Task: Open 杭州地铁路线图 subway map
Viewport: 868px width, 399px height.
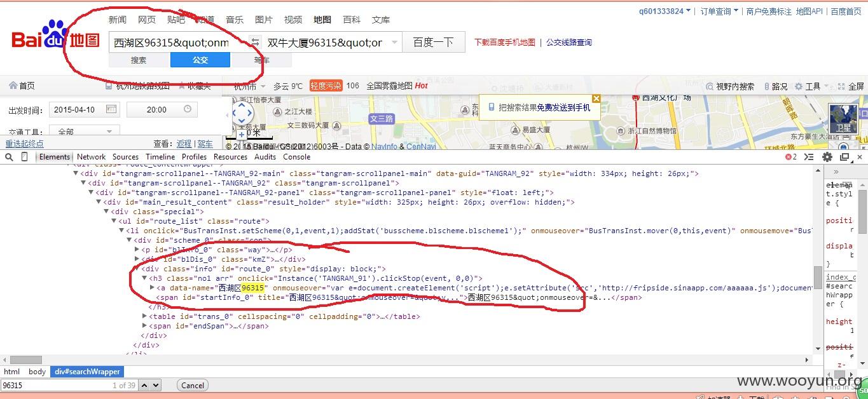Action: pyautogui.click(x=137, y=86)
